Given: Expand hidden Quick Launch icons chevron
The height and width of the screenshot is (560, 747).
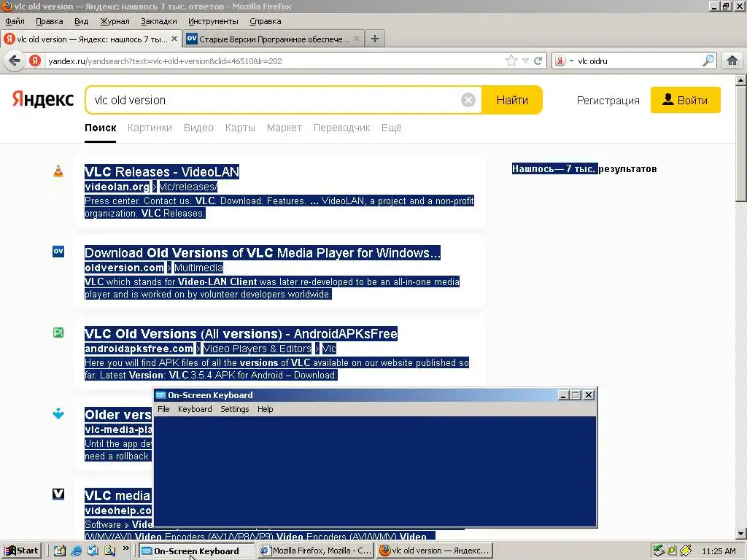Looking at the screenshot, I should pos(125,548).
